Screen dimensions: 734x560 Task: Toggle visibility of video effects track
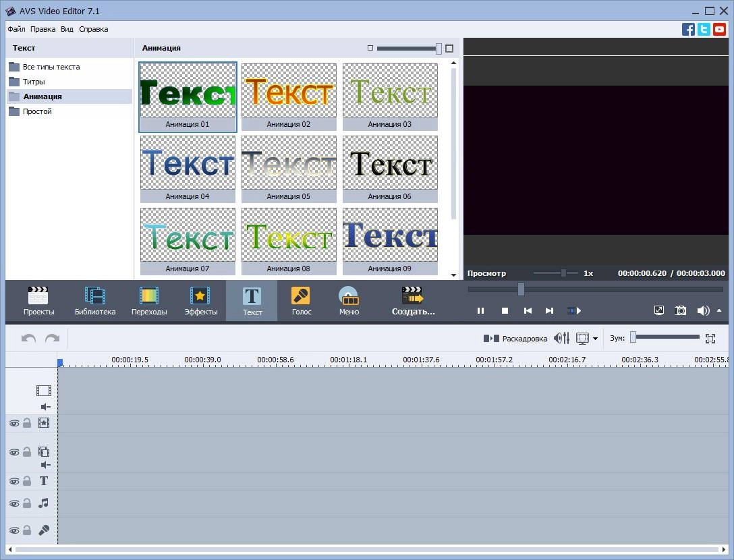[14, 423]
